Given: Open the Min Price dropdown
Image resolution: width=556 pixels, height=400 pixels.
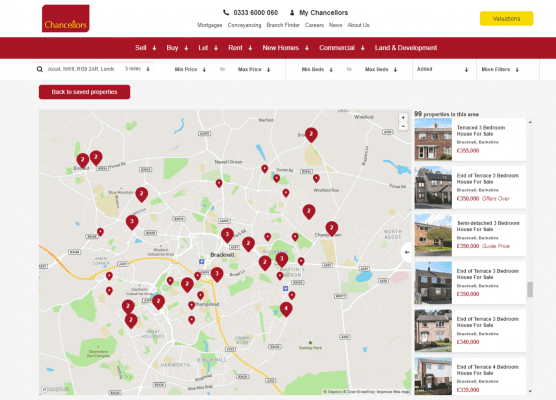Looking at the screenshot, I should 190,70.
